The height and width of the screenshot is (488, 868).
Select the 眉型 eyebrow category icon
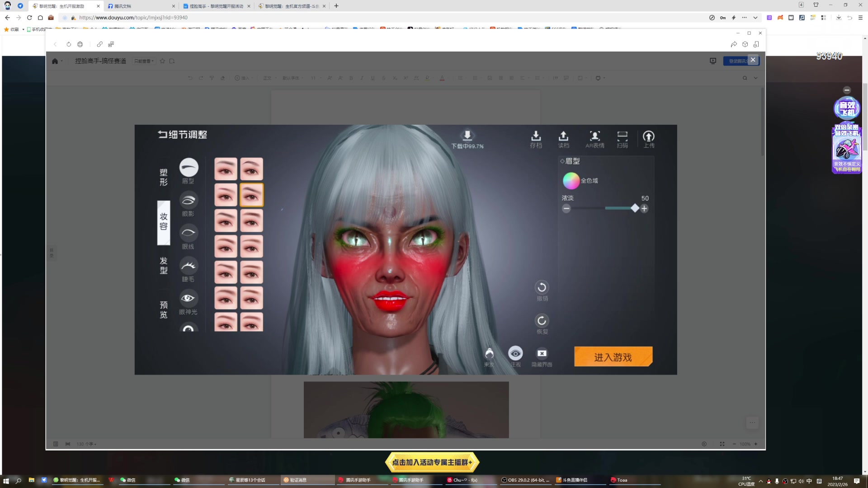[189, 168]
